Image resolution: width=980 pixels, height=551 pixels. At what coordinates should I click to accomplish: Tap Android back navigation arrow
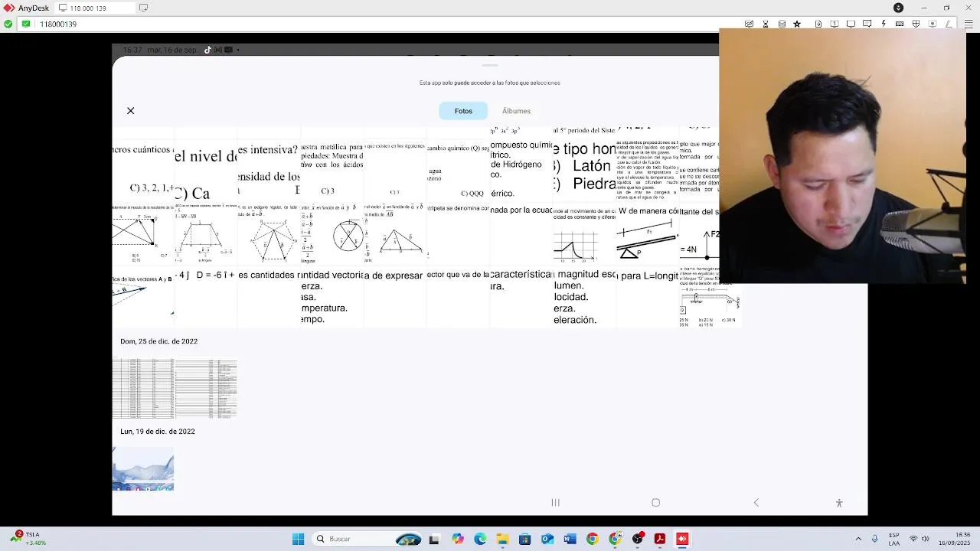[x=756, y=503]
